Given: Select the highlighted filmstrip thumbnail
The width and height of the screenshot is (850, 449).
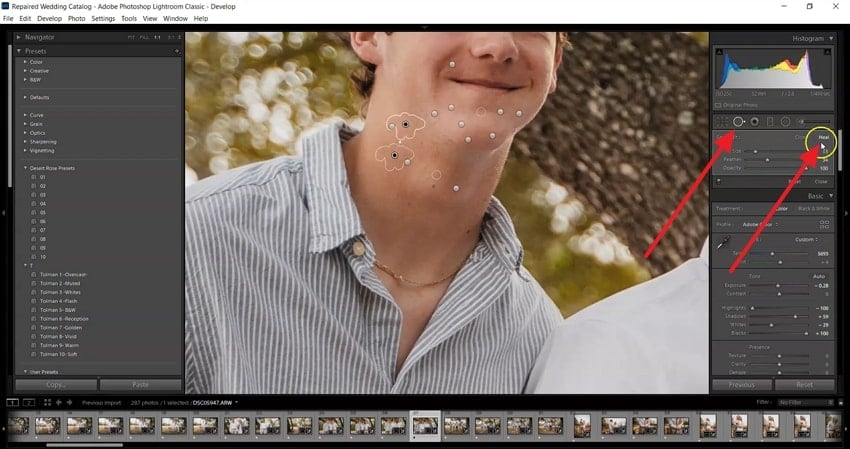Looking at the screenshot, I should point(425,426).
